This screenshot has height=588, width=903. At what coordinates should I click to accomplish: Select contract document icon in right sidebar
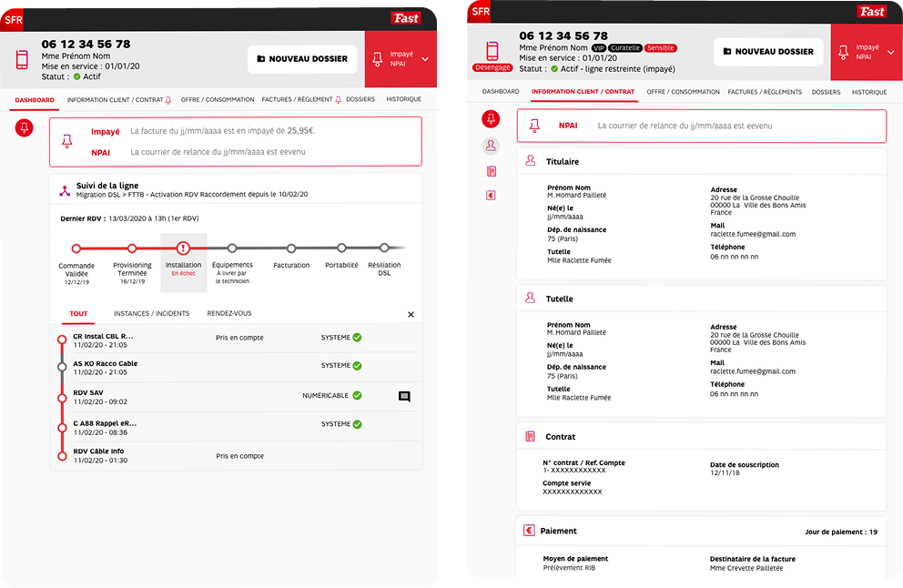tap(491, 171)
